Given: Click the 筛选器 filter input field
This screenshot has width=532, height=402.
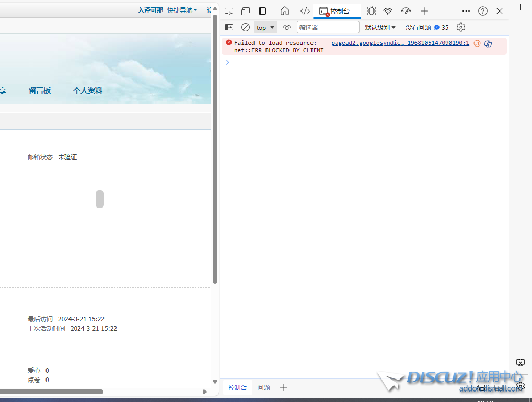Looking at the screenshot, I should coord(328,27).
